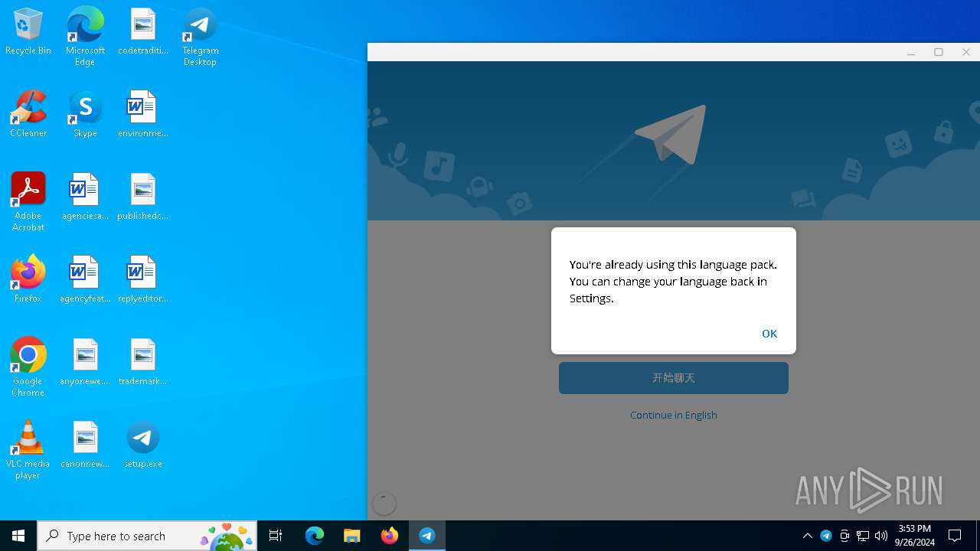Open VLC media player shortcut
The image size is (980, 551).
(x=28, y=450)
